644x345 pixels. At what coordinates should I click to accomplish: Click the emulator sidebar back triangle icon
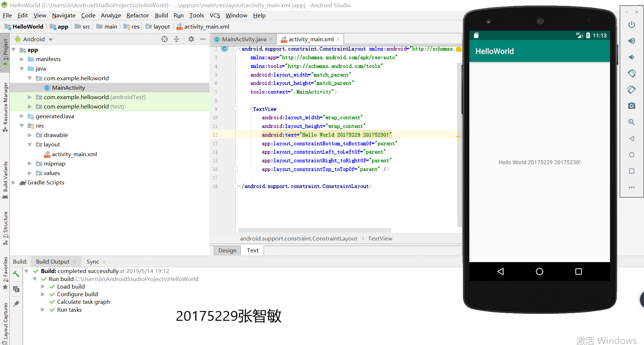click(x=632, y=139)
